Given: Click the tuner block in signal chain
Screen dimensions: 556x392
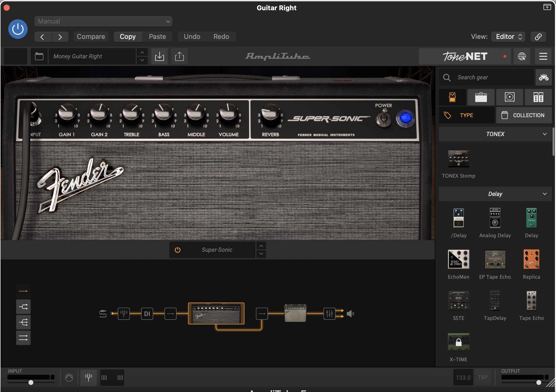Looking at the screenshot, I should coord(124,313).
